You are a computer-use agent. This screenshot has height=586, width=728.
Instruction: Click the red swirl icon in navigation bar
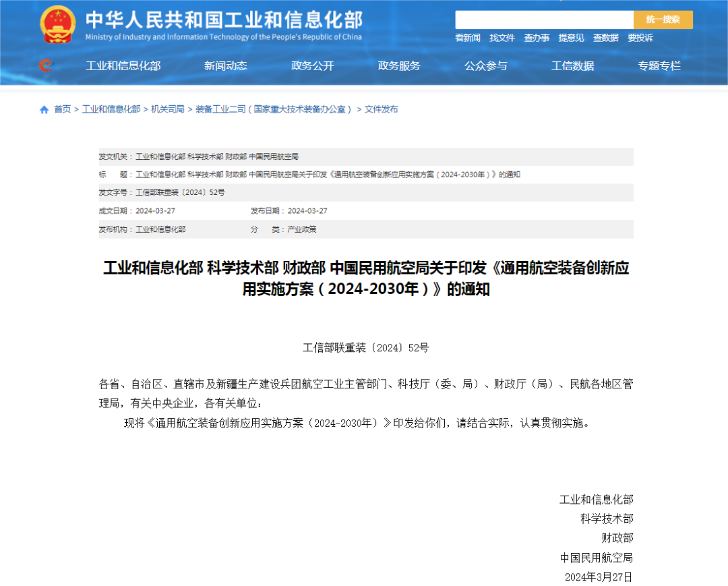pos(46,65)
